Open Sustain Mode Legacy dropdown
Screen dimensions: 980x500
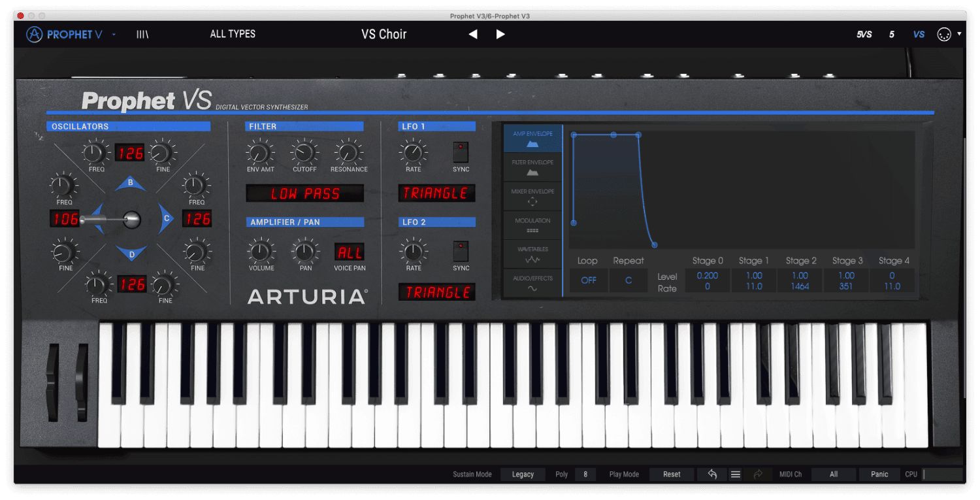click(523, 475)
